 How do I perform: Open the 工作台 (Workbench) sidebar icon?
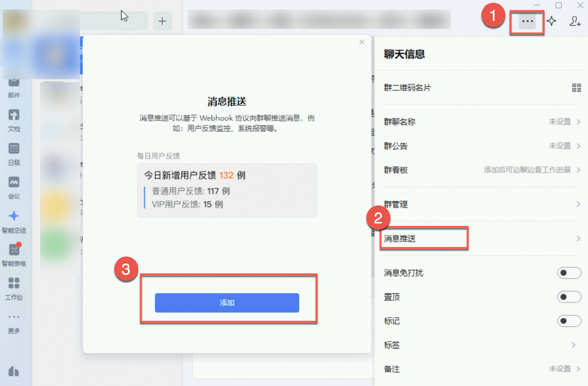coord(14,284)
